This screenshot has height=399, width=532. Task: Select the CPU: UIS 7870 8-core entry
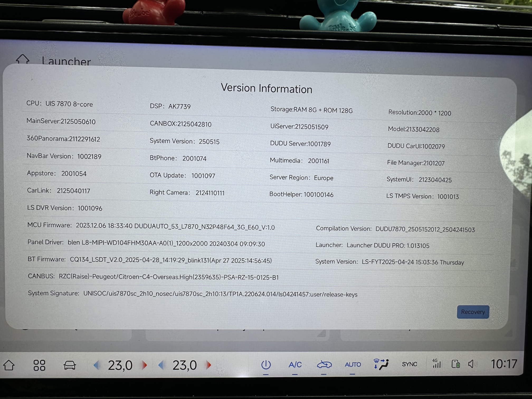pos(60,104)
